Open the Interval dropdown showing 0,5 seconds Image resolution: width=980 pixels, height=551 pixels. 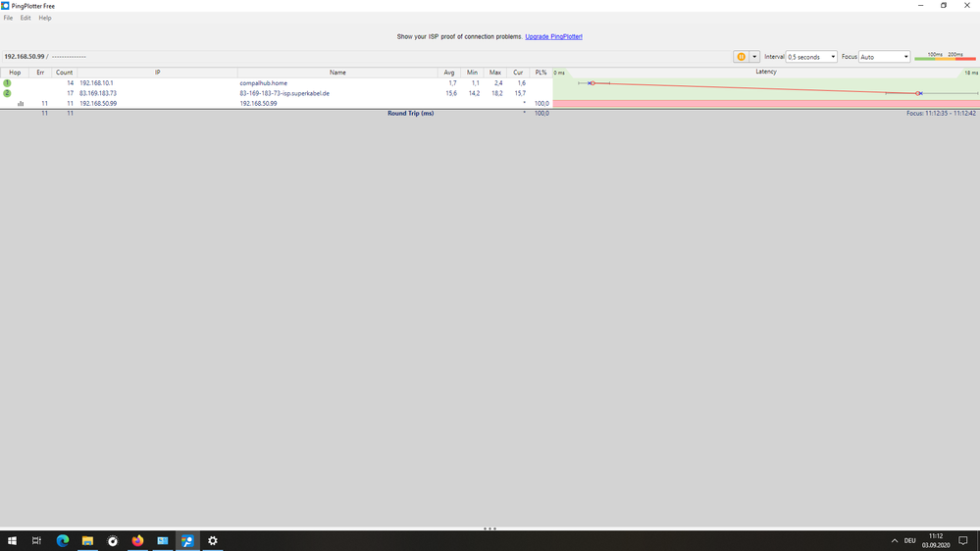(x=811, y=57)
